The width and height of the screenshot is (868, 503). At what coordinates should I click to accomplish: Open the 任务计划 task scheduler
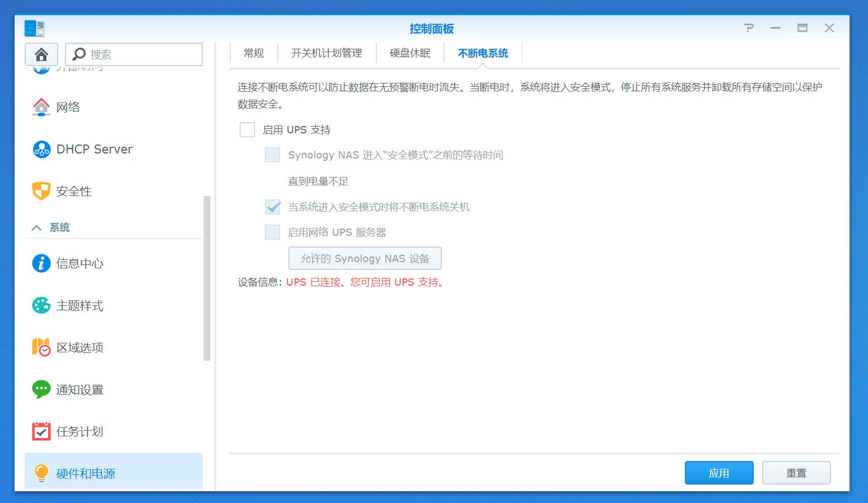pyautogui.click(x=78, y=431)
